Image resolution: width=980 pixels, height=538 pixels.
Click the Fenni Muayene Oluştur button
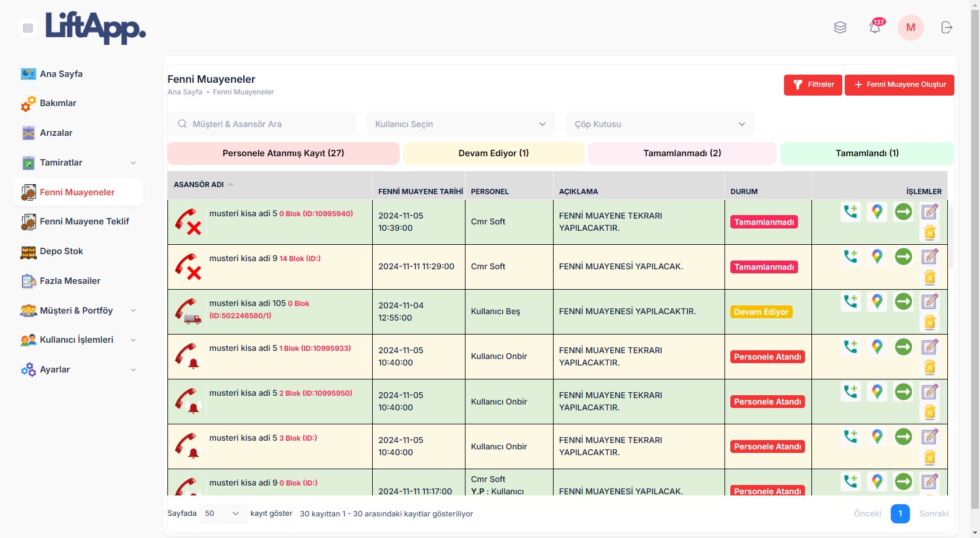tap(899, 85)
